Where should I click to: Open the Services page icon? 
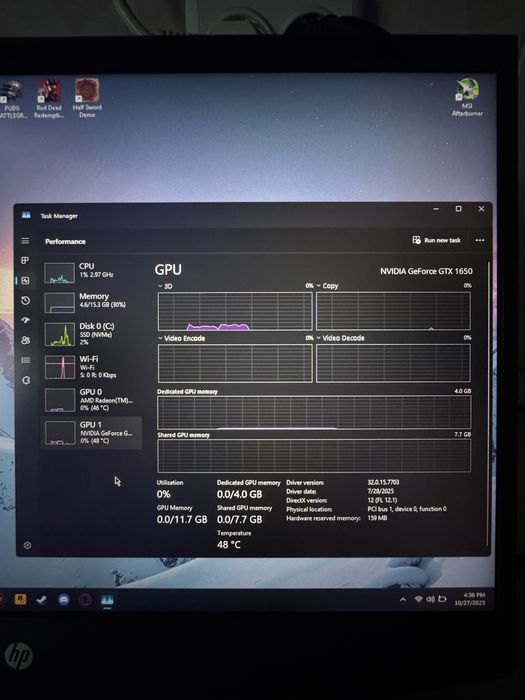point(26,380)
